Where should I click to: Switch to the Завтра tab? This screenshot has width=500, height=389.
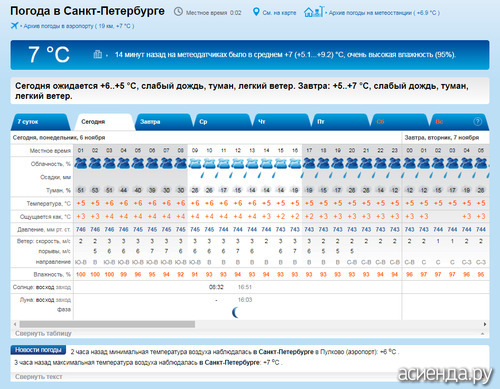coord(163,122)
